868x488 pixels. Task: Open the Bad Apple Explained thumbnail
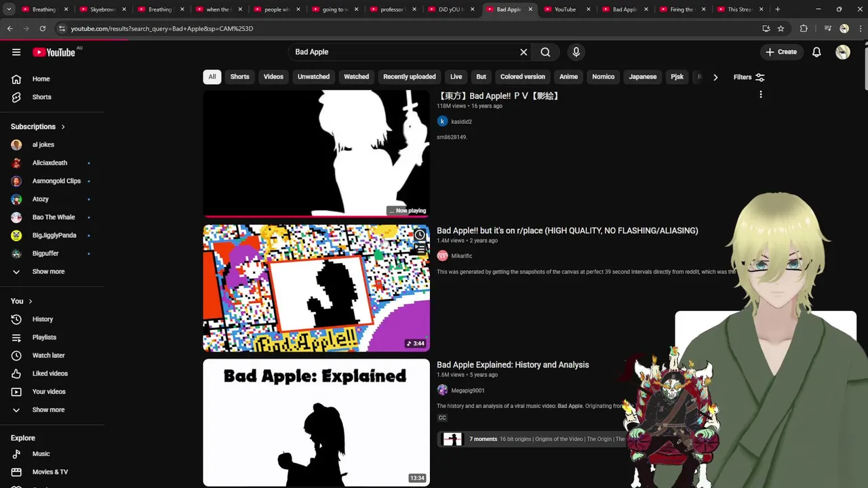click(316, 422)
